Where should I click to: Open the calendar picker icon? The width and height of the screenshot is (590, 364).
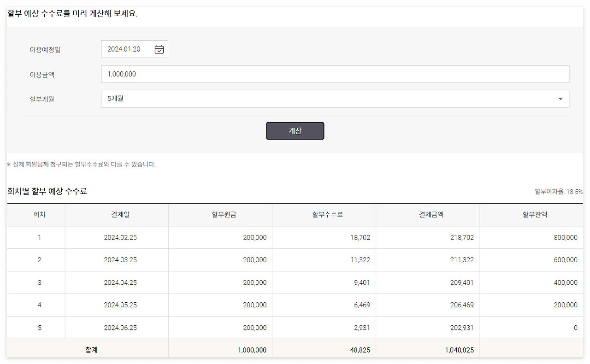[x=159, y=49]
